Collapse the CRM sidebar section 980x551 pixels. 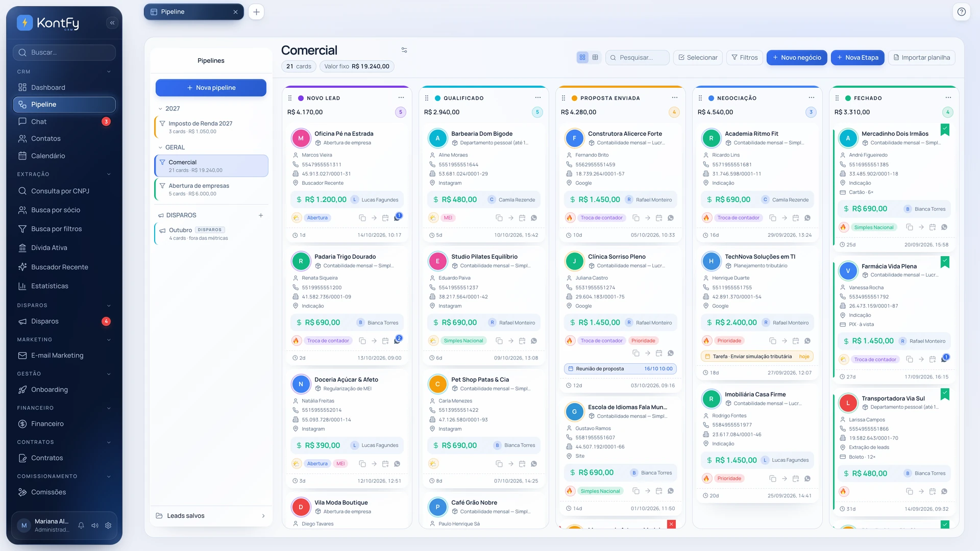(109, 72)
